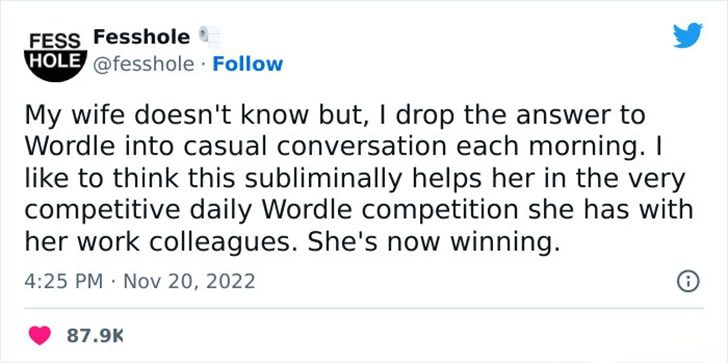Click the divider line above the likes
This screenshot has width=728, height=363.
point(364,308)
